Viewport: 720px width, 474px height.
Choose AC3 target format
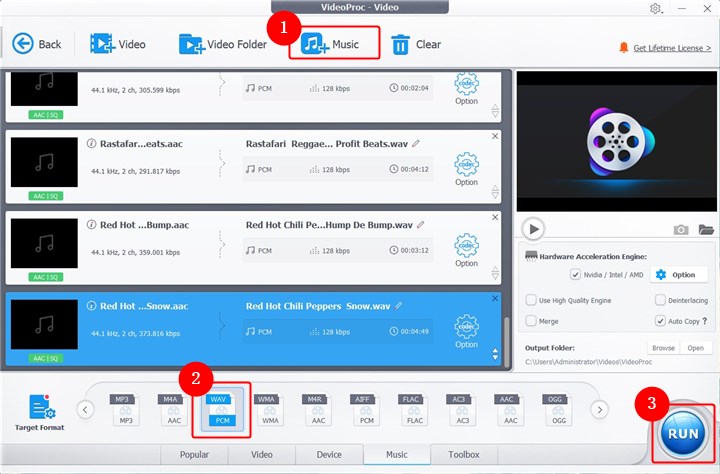tap(461, 409)
